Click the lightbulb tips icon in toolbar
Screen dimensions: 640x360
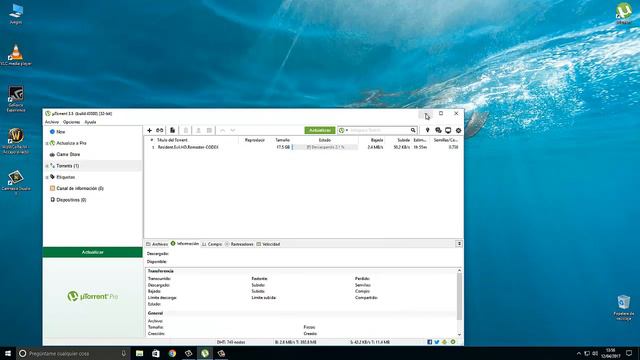427,130
